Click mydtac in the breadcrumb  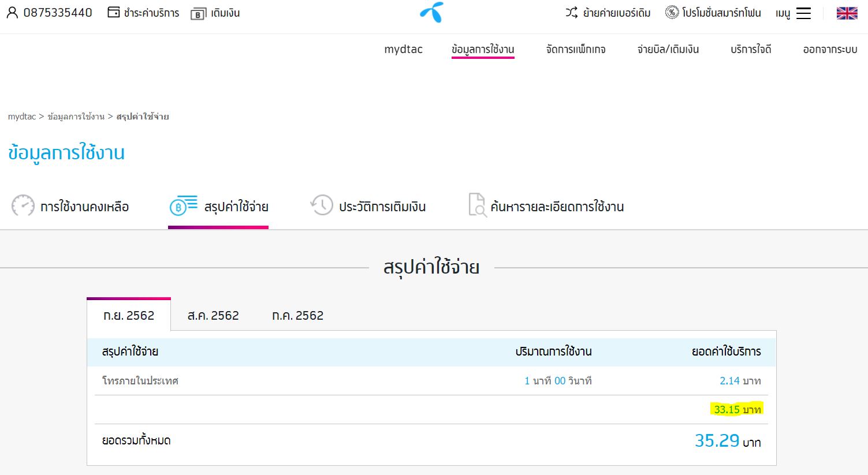22,117
